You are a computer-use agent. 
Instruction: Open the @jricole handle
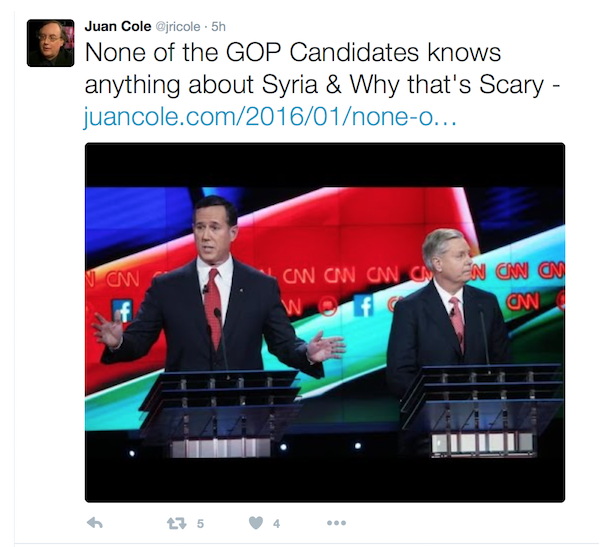pyautogui.click(x=178, y=27)
